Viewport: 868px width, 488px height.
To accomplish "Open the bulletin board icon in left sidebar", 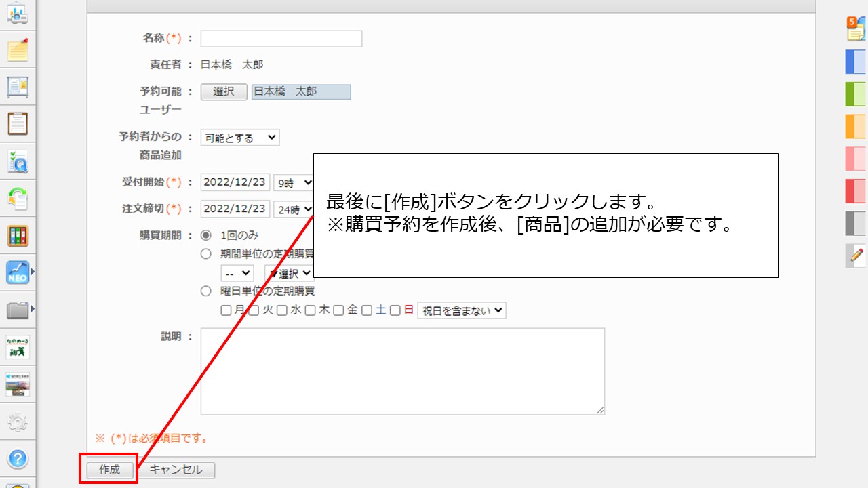I will (x=17, y=87).
